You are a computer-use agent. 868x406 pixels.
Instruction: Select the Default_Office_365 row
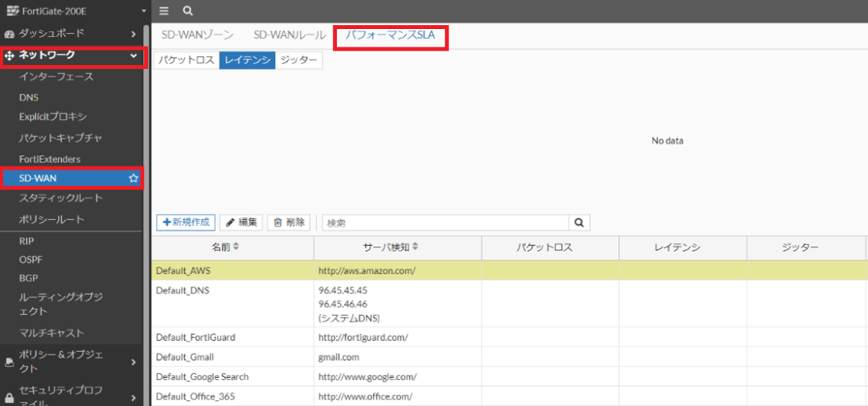(510, 396)
